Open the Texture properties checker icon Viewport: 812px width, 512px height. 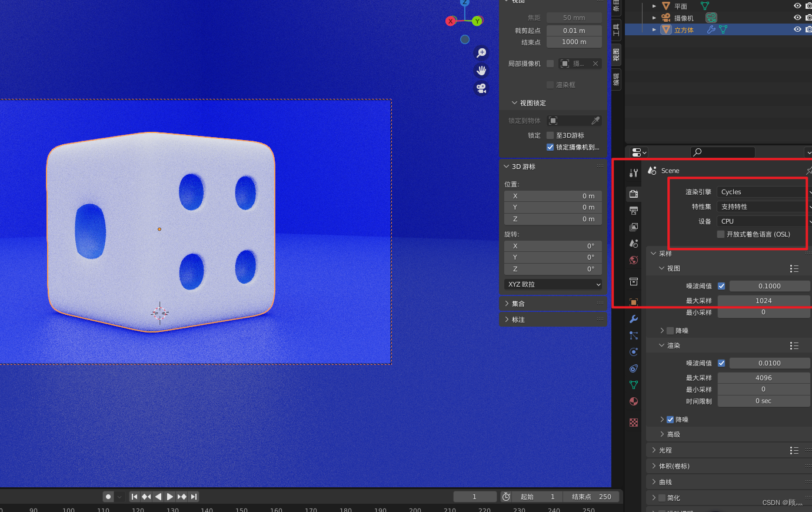[634, 423]
